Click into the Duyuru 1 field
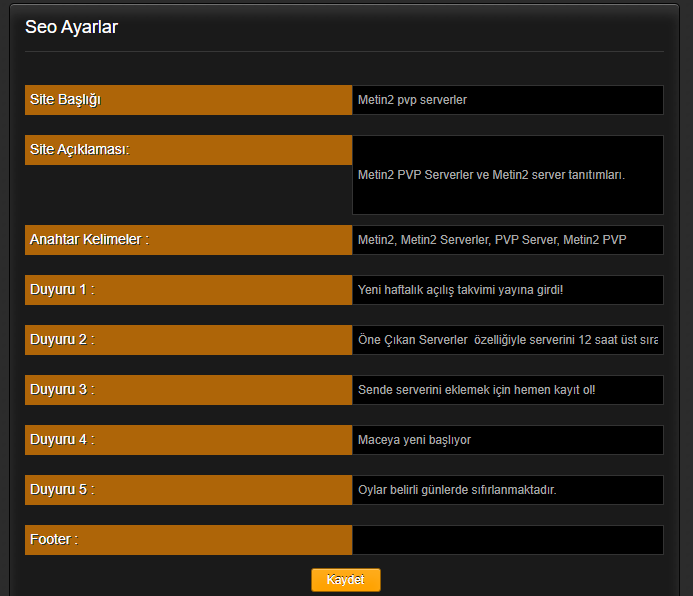693x596 pixels. click(x=508, y=290)
